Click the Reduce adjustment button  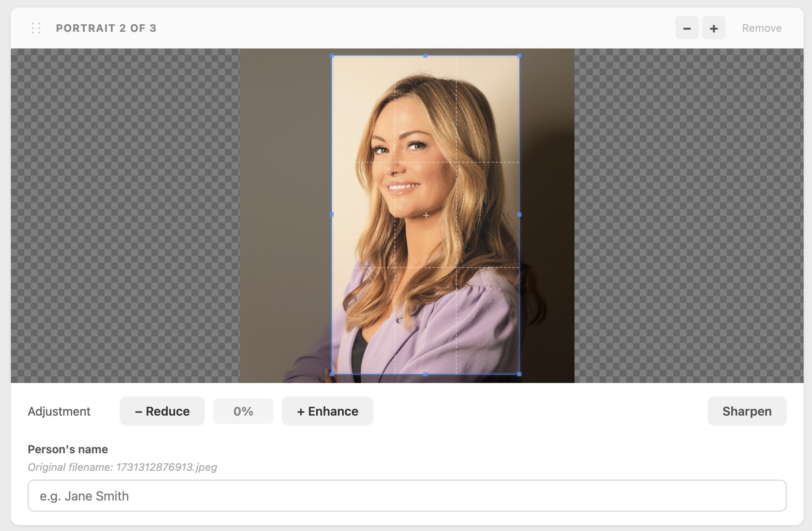coord(162,411)
